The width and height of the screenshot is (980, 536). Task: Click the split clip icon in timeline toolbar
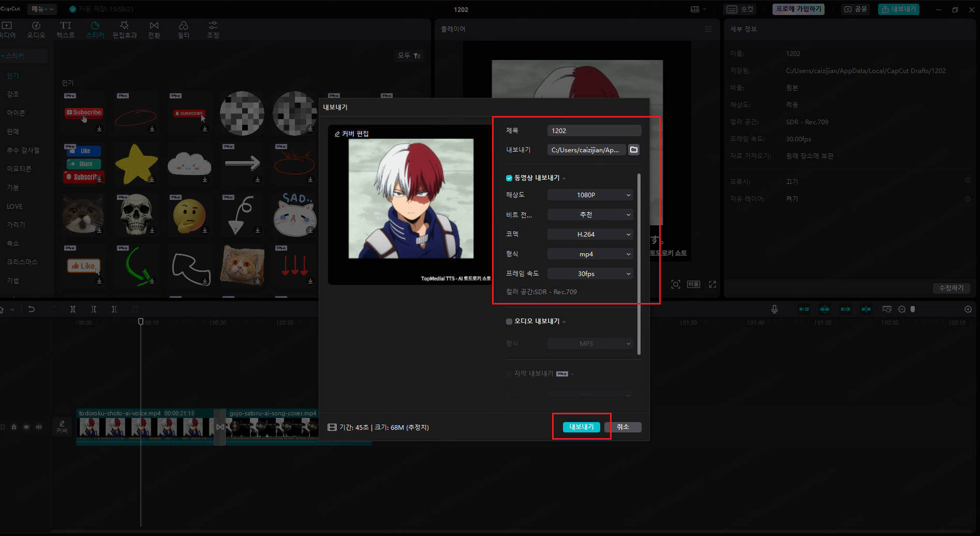pos(73,309)
